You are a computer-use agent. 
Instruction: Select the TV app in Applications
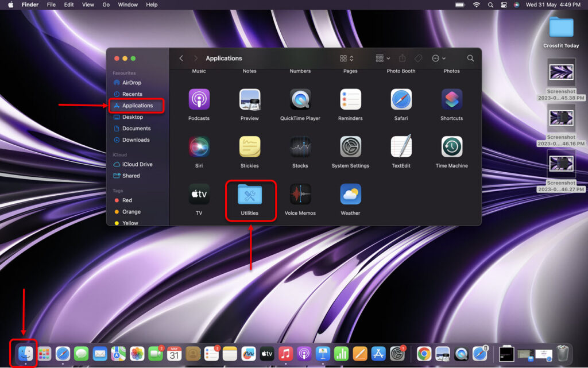199,194
